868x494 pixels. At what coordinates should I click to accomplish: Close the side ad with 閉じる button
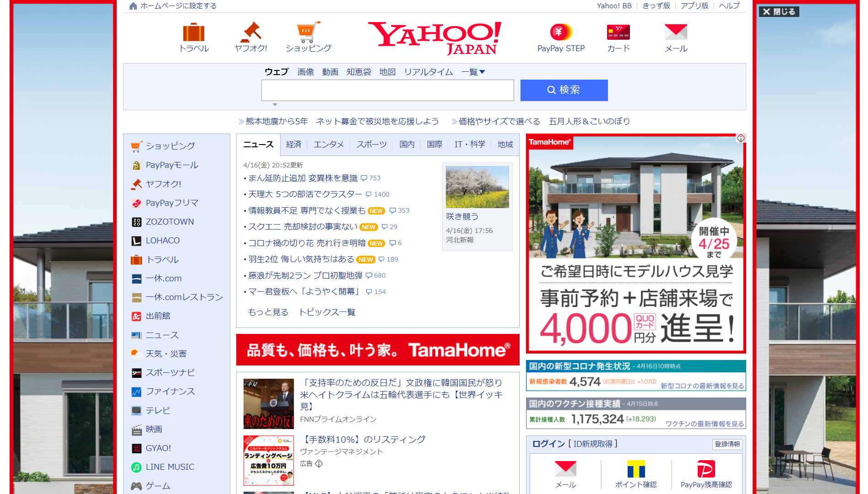[x=779, y=11]
